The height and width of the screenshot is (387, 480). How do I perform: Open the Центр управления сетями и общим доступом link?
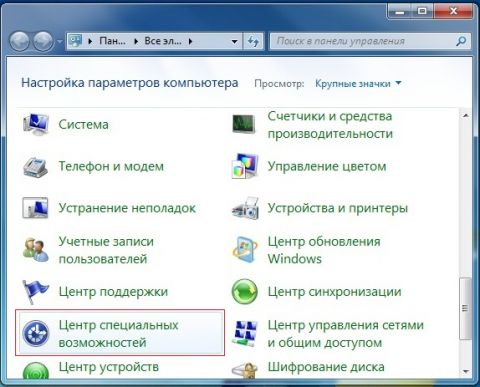tap(346, 333)
